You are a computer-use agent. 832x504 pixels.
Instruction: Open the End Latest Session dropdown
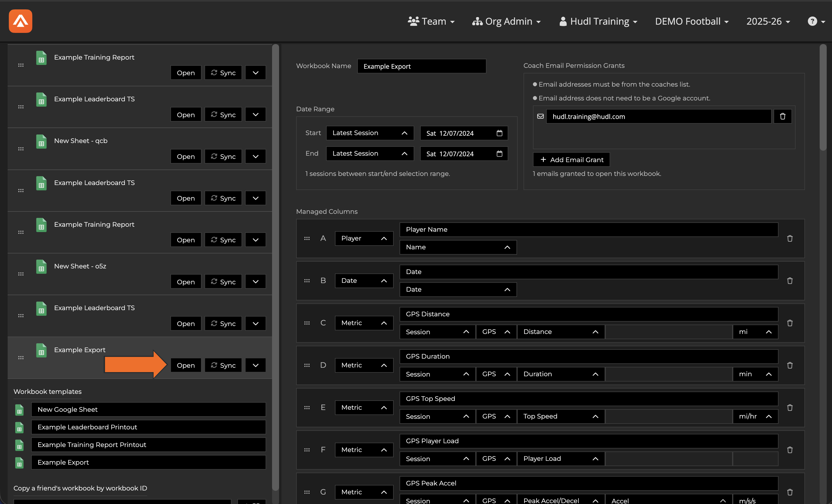tap(370, 154)
